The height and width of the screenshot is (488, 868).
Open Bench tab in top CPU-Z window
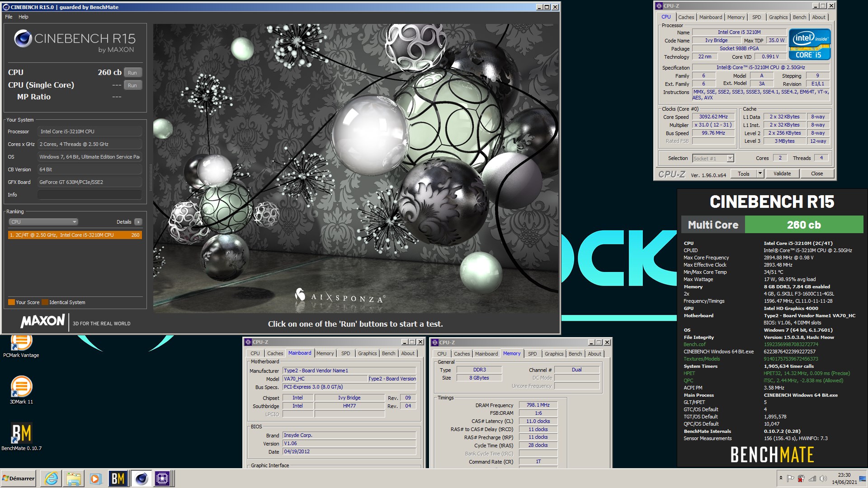click(x=799, y=17)
